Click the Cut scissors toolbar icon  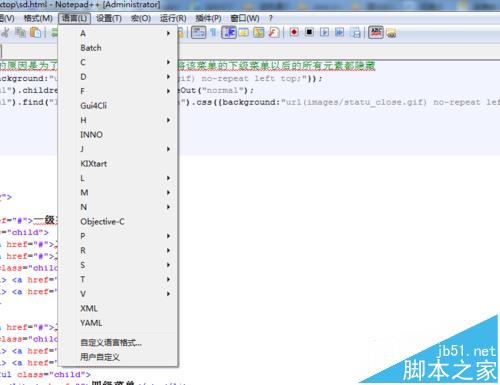tap(6, 32)
